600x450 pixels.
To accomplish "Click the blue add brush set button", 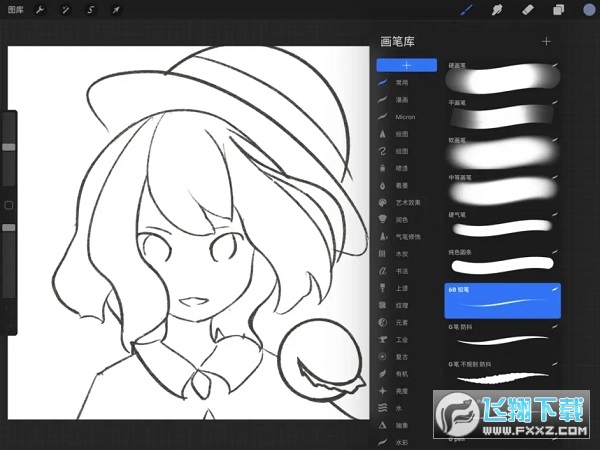I will click(x=406, y=65).
